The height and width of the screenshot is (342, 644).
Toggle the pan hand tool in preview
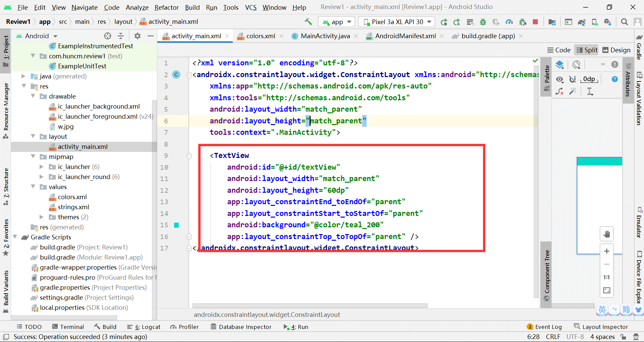click(x=607, y=234)
